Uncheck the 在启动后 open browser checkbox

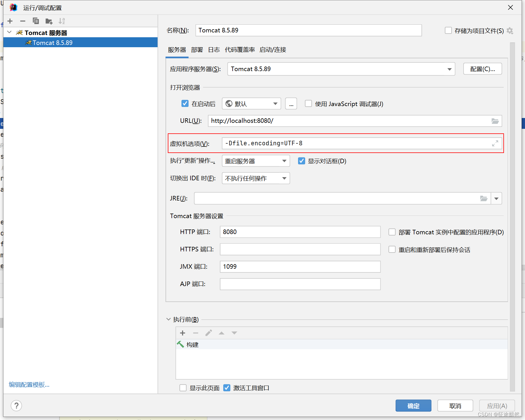pos(185,104)
